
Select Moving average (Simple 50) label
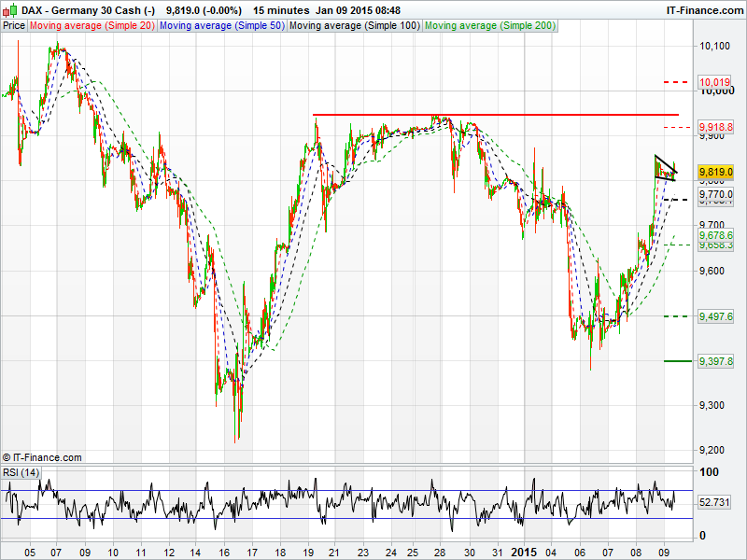[x=221, y=26]
